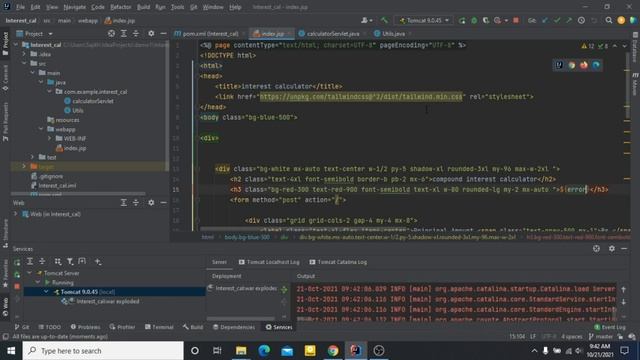The height and width of the screenshot is (360, 640).
Task: Click the master Git branch widget
Action: pyautogui.click(x=600, y=337)
